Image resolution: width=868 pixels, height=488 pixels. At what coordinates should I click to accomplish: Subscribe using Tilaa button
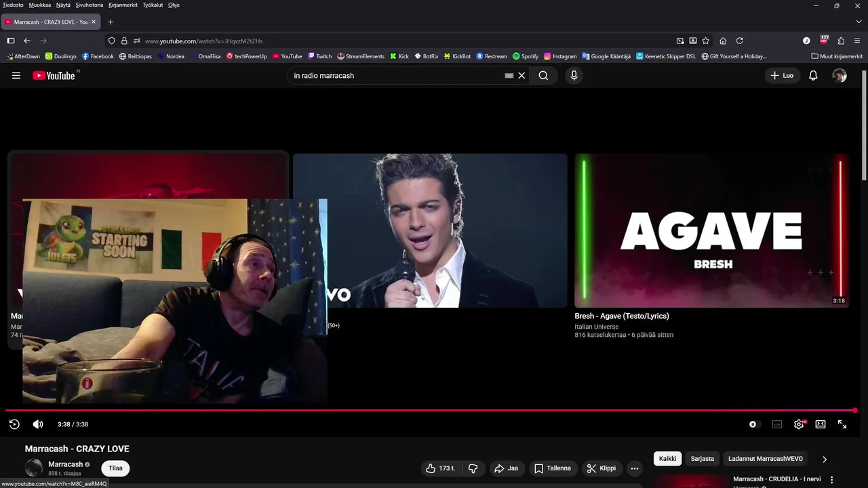point(116,468)
